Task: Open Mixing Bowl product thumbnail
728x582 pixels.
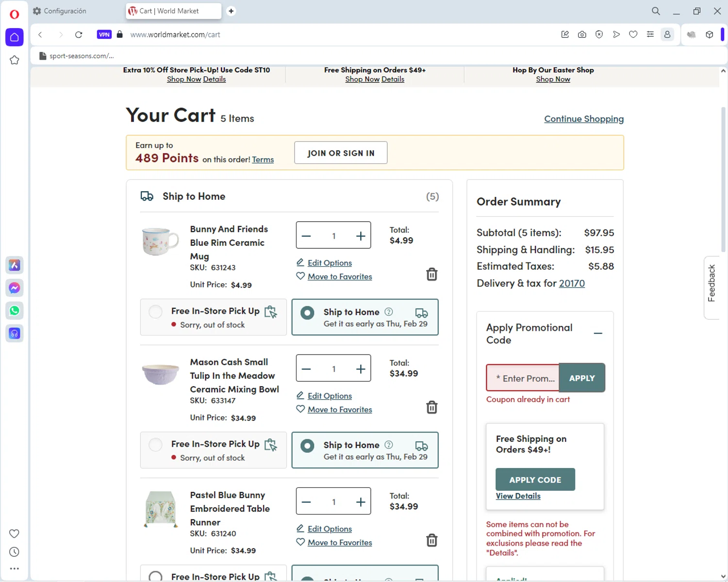Action: (x=161, y=374)
